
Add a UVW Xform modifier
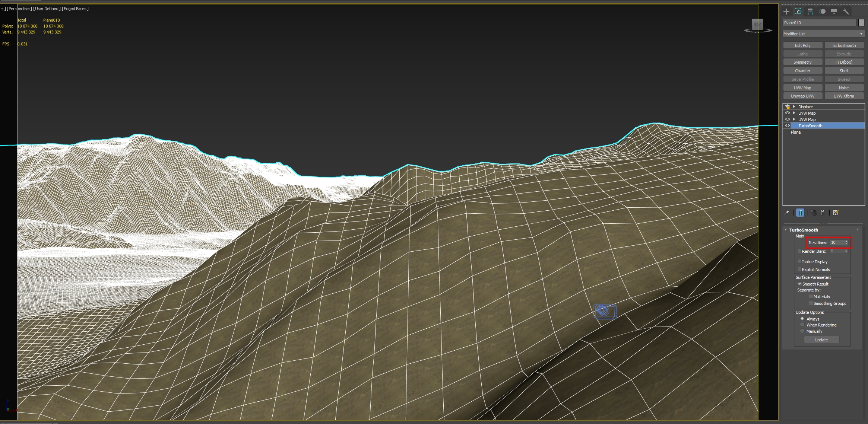coord(844,96)
